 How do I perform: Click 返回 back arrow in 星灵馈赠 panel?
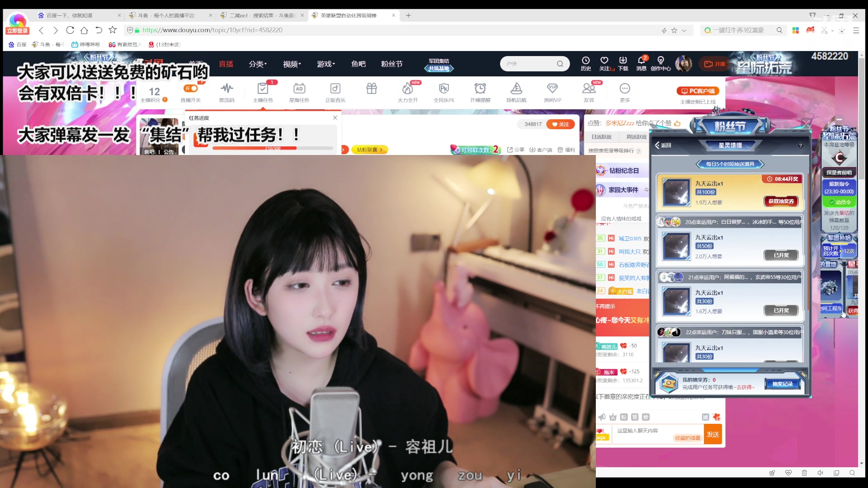(663, 145)
